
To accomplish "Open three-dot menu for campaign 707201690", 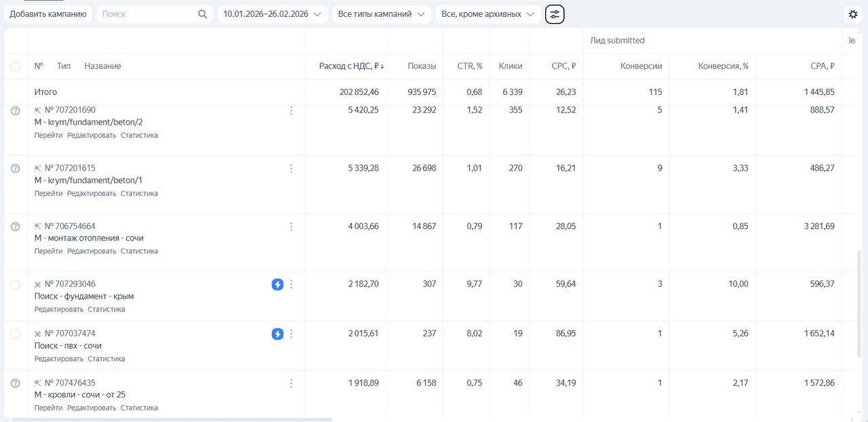I will (x=292, y=110).
